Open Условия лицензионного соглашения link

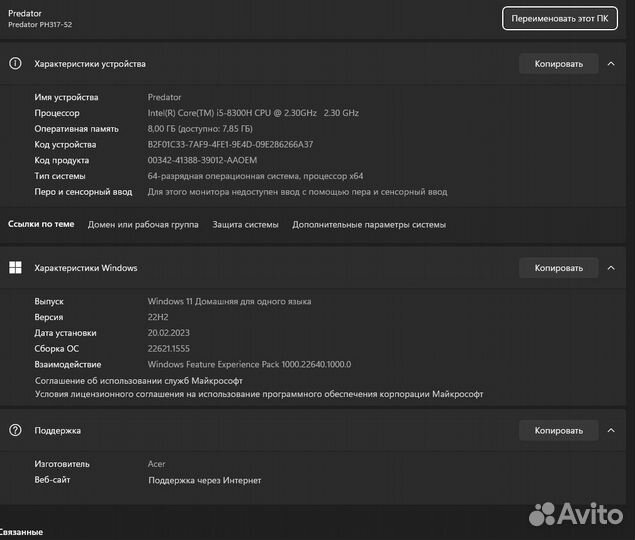click(259, 394)
